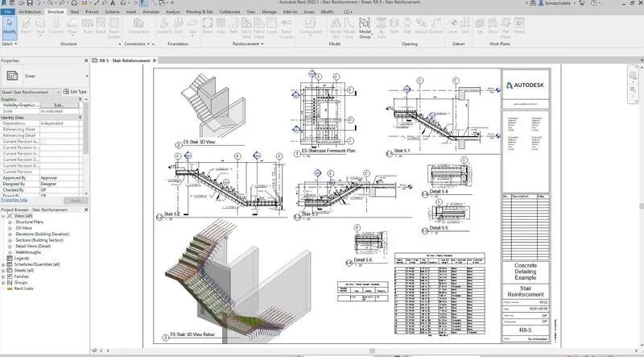Expand the Schedules/Quantities (all) node

pos(3,264)
